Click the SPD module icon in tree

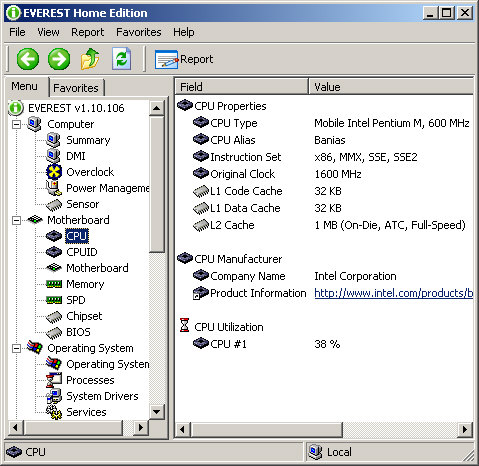[x=54, y=300]
